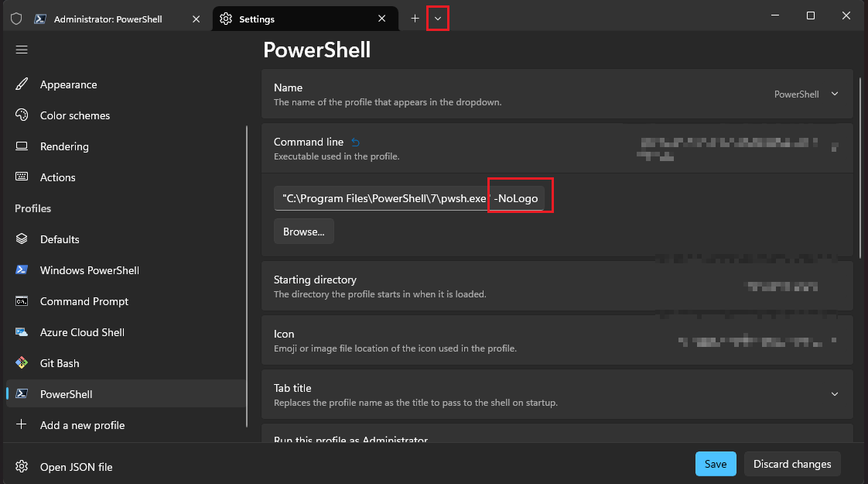Click the Windows PowerShell profile icon
This screenshot has height=484, width=868.
coord(22,270)
